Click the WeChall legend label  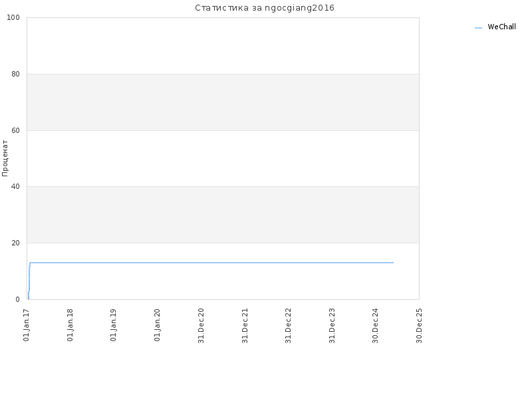501,27
